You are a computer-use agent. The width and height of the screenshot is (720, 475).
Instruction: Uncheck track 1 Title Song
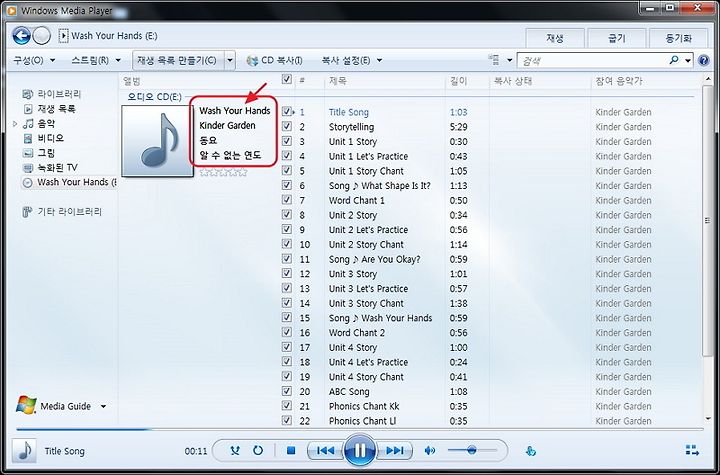(287, 111)
